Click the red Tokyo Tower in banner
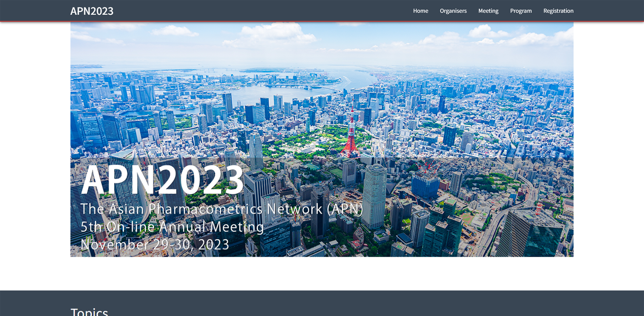Viewport: 644px width, 316px height. click(x=351, y=139)
